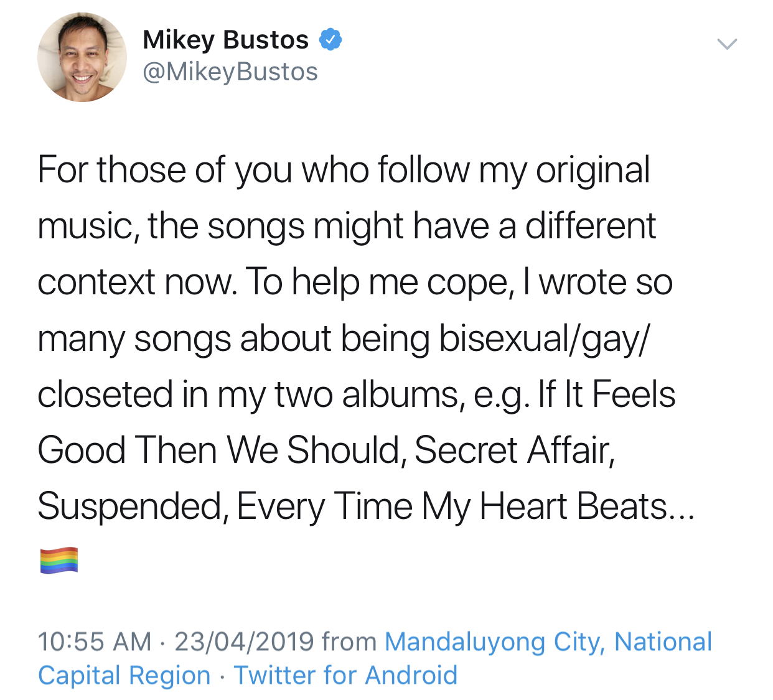
Task: Click the word "closeted" in tweet
Action: click(x=105, y=394)
